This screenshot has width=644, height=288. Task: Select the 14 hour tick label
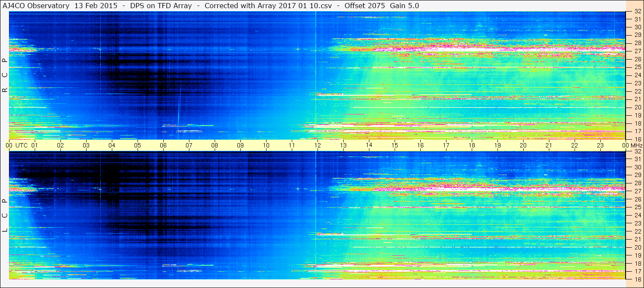[x=369, y=145]
